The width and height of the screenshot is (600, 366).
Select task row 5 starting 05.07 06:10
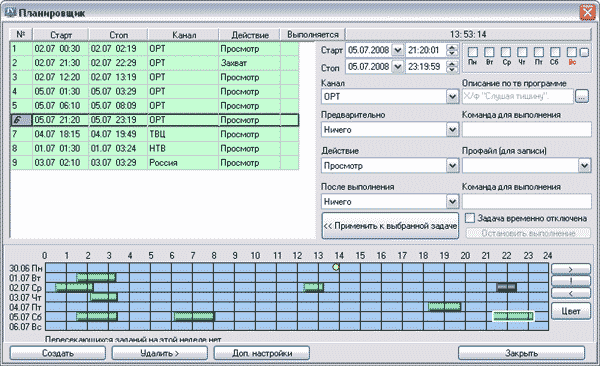coord(155,106)
